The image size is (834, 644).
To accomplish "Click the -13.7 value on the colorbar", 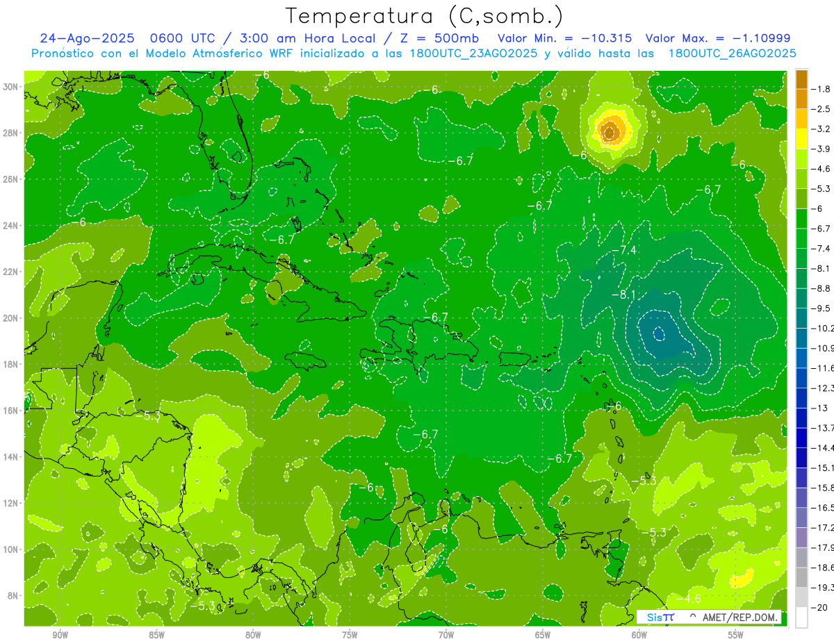I will point(822,428).
